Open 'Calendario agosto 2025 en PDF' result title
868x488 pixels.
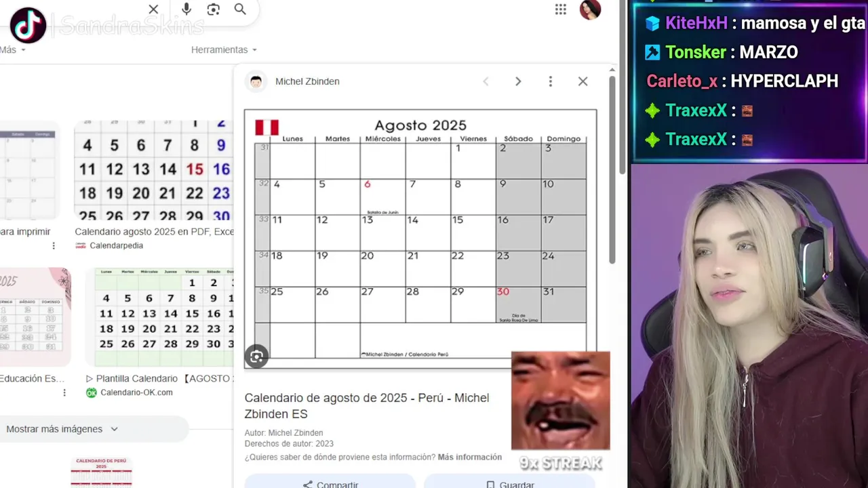pyautogui.click(x=154, y=232)
